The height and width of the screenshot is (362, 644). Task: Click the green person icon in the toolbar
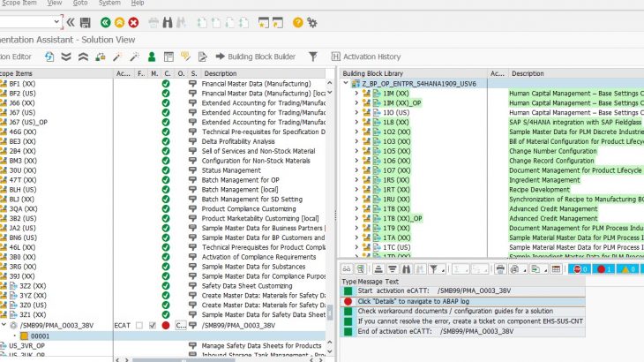click(152, 57)
